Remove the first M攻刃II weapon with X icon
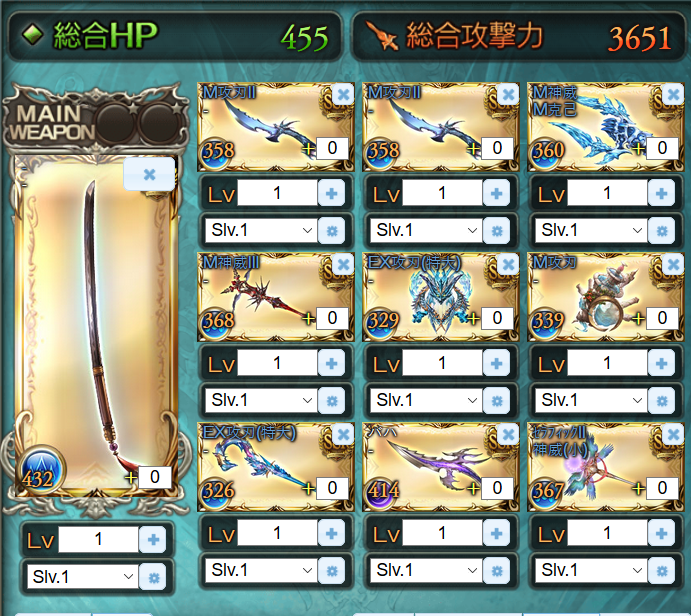The image size is (691, 616). pyautogui.click(x=342, y=94)
